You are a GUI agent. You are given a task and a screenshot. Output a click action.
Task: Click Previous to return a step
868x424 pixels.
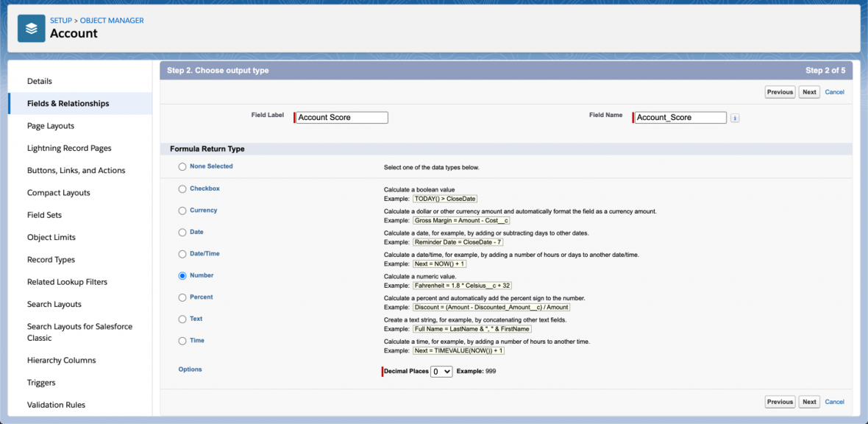[x=780, y=91]
